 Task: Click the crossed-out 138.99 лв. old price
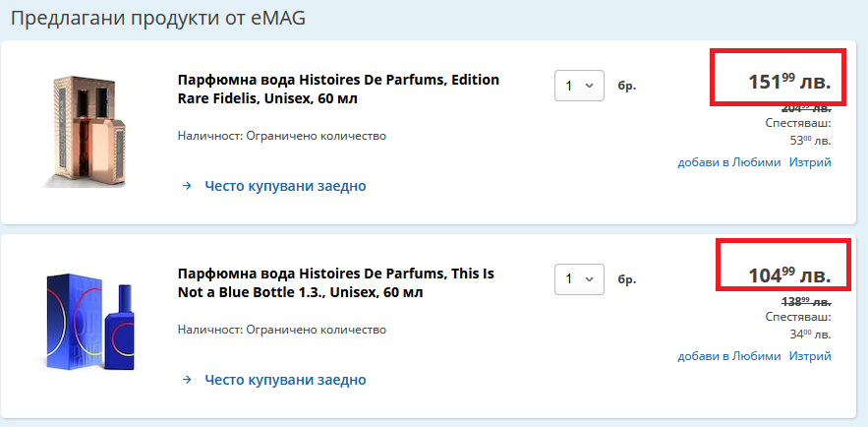[x=806, y=302]
